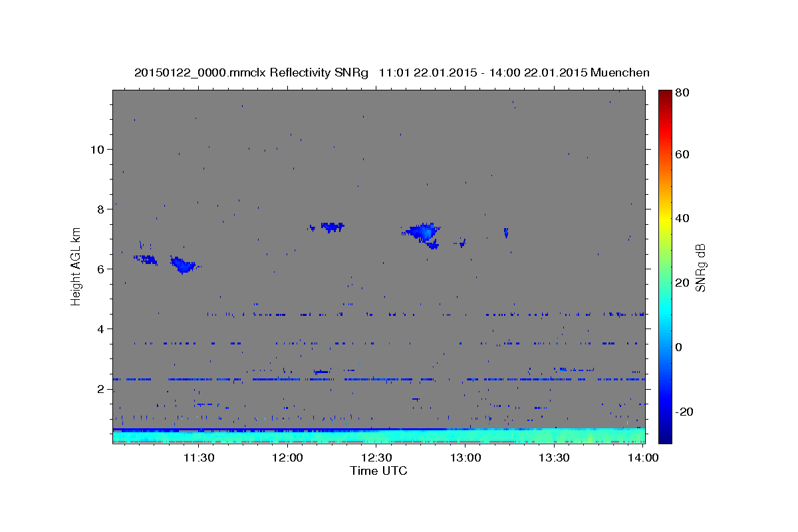The image size is (798, 532).
Task: Click the plot title text starting 20150122_0000.mmclx
Action: click(392, 72)
